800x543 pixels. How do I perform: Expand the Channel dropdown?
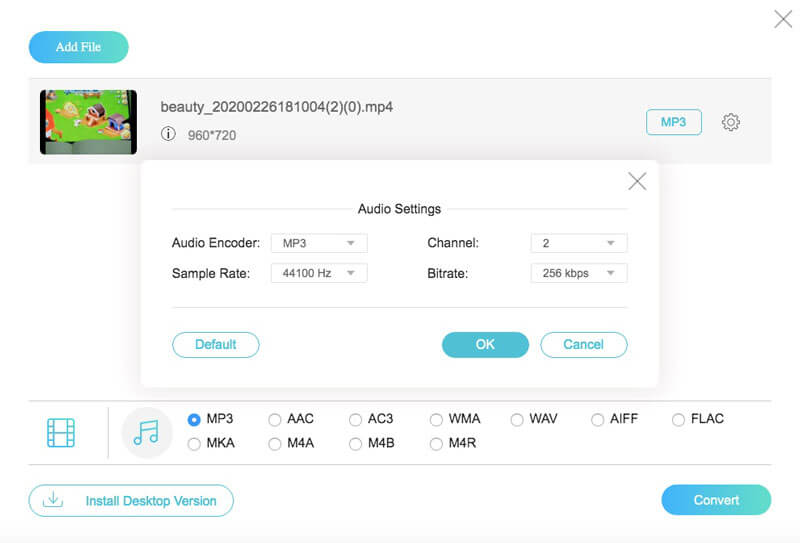(x=579, y=243)
